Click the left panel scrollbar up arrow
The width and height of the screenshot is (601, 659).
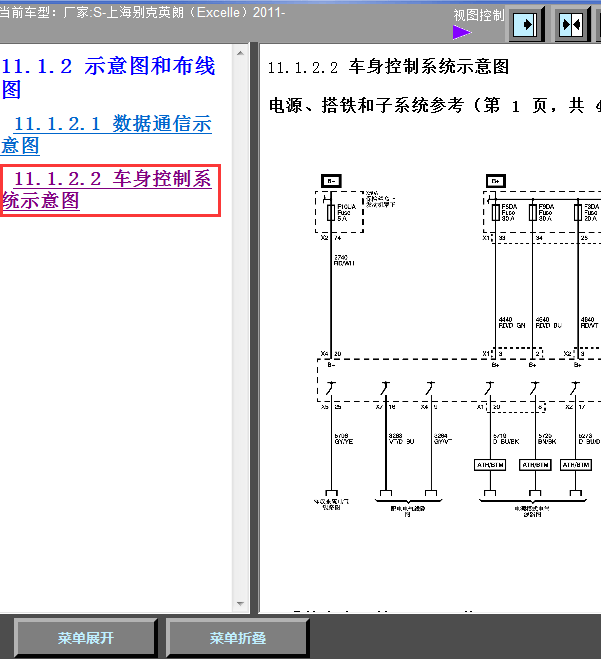[240, 53]
